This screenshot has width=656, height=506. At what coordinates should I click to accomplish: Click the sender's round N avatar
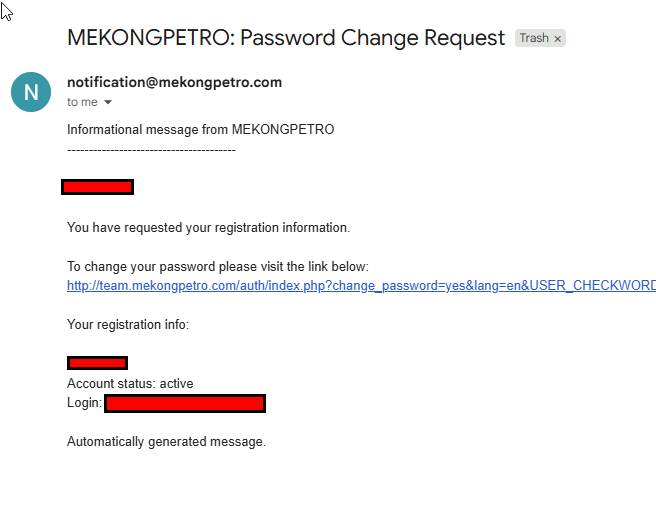click(x=31, y=92)
